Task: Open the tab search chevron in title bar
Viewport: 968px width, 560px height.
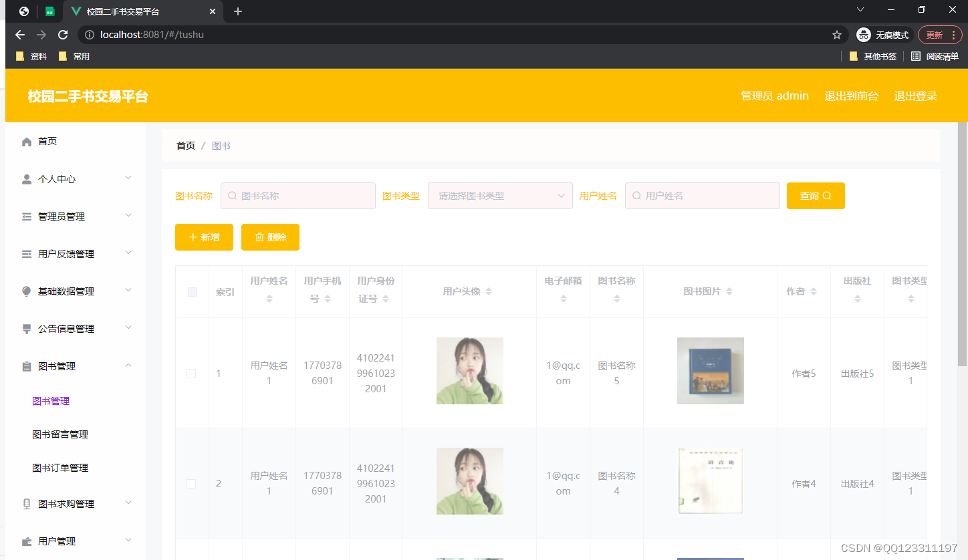Action: [860, 9]
